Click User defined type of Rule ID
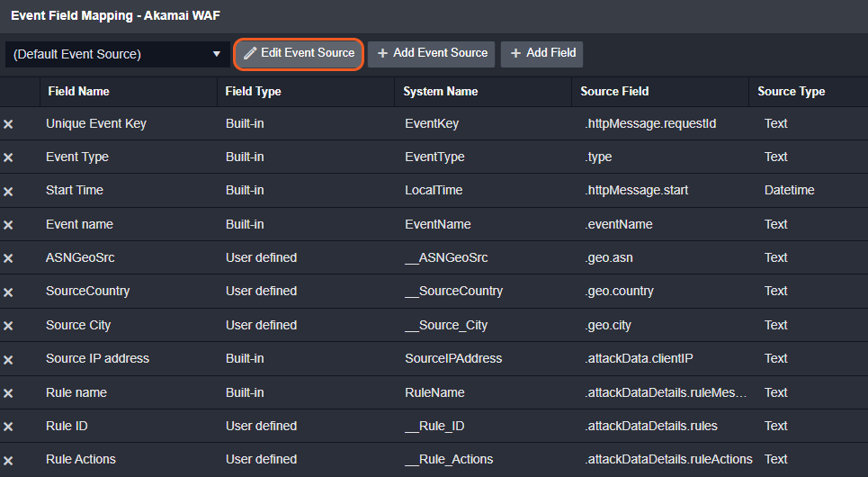Image resolution: width=868 pixels, height=477 pixels. 261,426
